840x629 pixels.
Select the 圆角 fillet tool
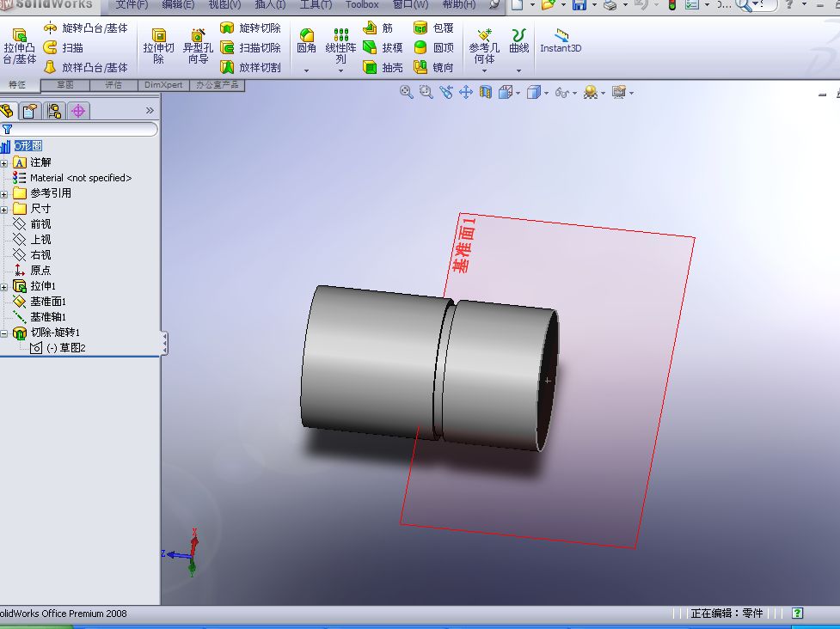[306, 40]
